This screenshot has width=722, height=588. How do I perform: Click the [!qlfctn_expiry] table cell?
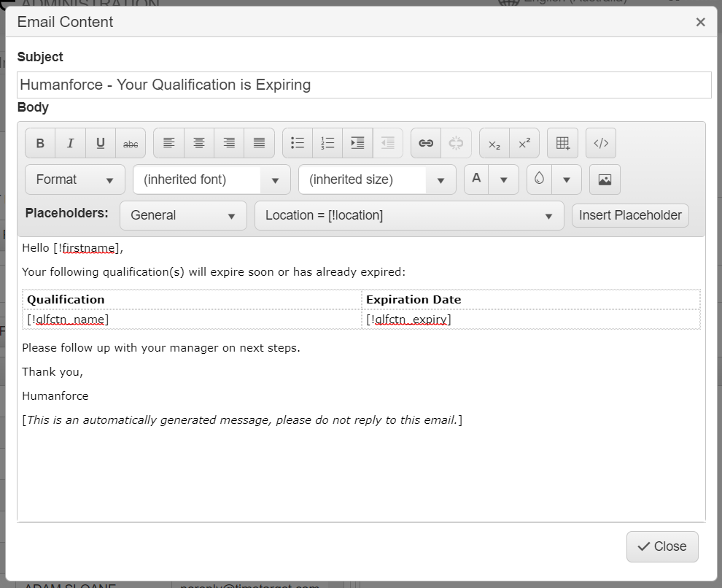click(531, 320)
